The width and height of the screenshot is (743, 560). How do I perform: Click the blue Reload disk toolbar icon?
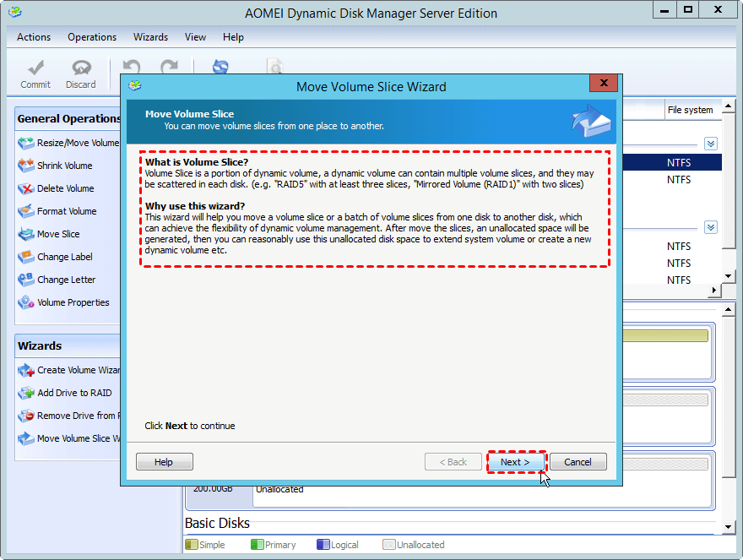tap(220, 67)
